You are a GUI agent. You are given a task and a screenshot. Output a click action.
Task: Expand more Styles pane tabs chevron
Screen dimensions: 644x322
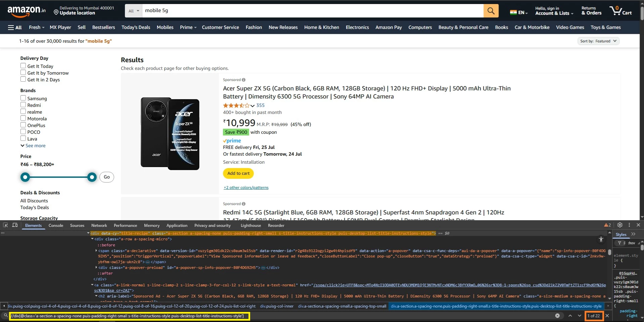pyautogui.click(x=633, y=234)
